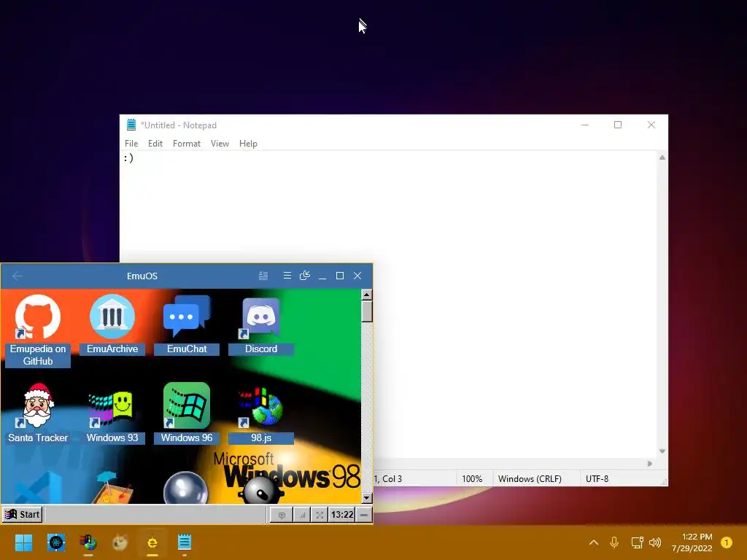The height and width of the screenshot is (560, 747).
Task: Click the EmuOS scrollbar up arrow
Action: (366, 295)
